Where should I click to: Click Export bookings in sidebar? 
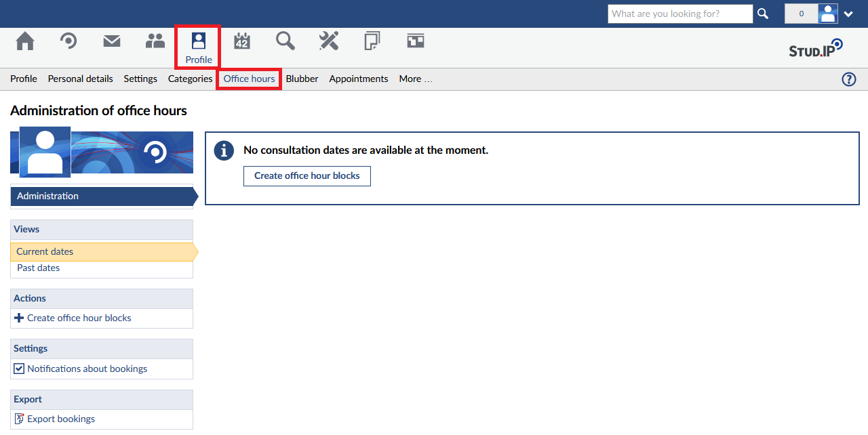point(61,419)
